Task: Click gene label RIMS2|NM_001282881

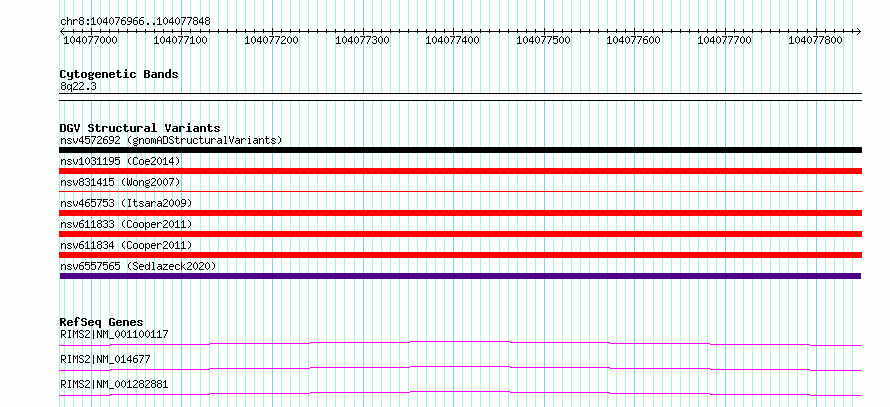Action: coord(114,384)
